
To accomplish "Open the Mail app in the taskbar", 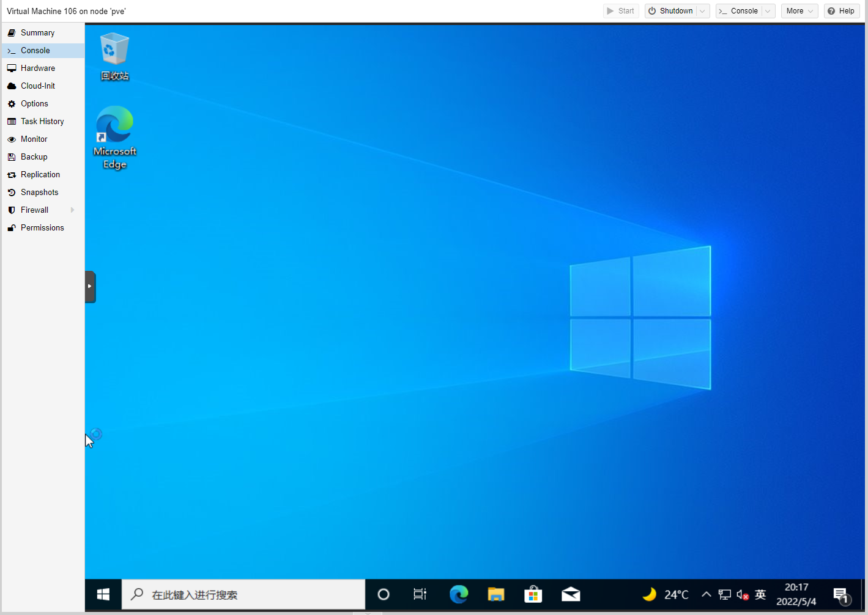I will pos(571,594).
